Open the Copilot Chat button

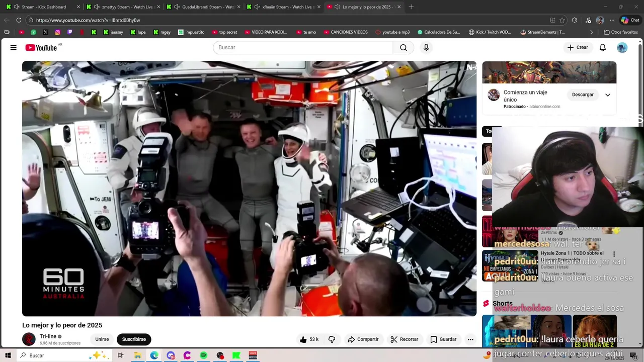tap(630, 20)
